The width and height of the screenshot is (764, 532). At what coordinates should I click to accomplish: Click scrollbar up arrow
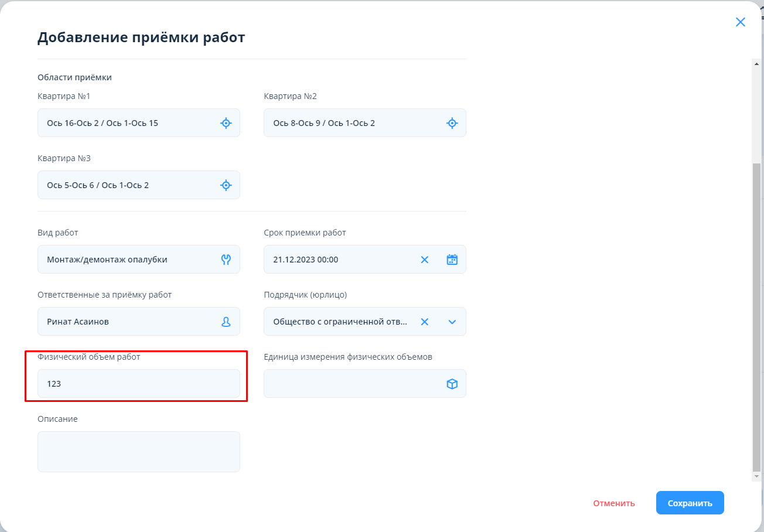(756, 64)
